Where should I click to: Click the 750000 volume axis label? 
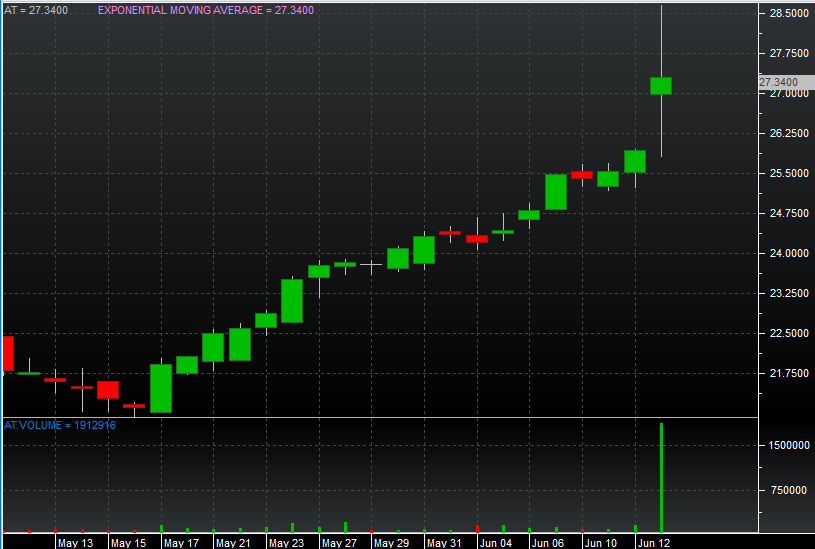(786, 491)
